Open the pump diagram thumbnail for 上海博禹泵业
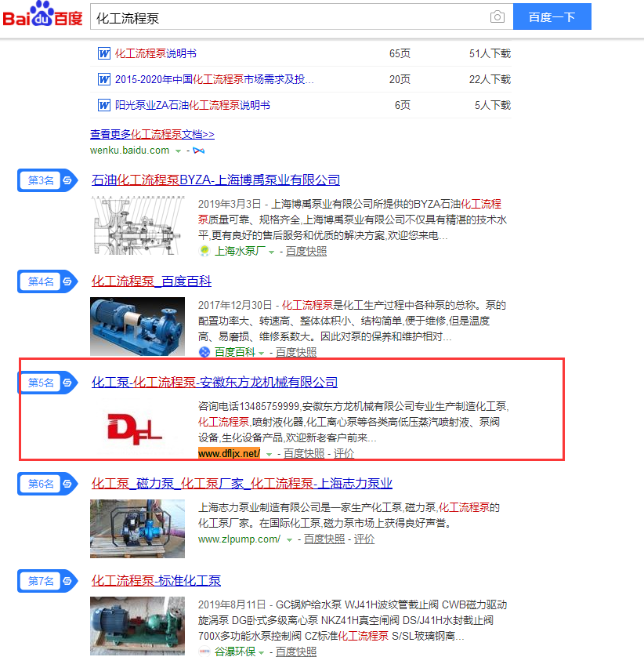The height and width of the screenshot is (657, 644). click(x=137, y=226)
